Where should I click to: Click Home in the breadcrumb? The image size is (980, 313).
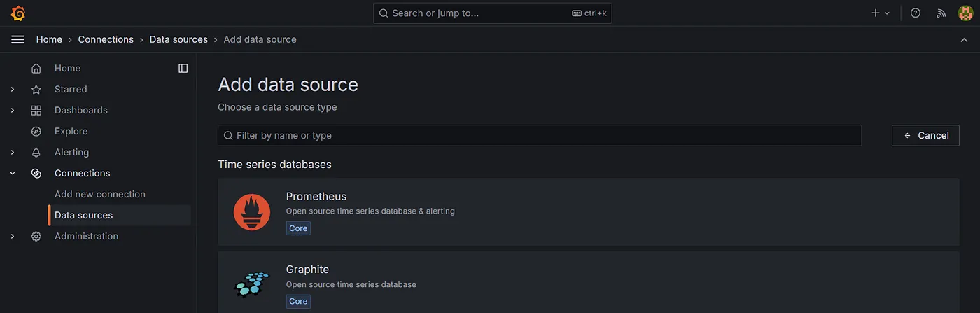[49, 40]
